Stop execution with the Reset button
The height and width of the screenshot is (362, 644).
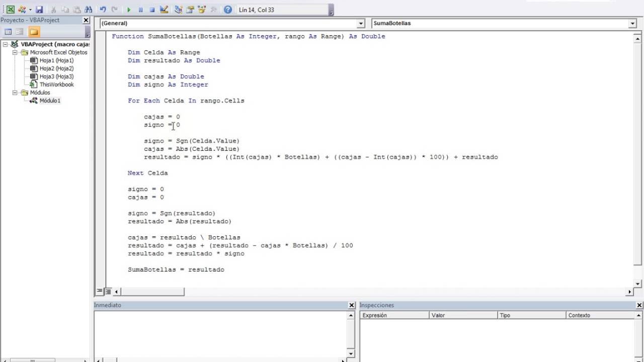(152, 10)
